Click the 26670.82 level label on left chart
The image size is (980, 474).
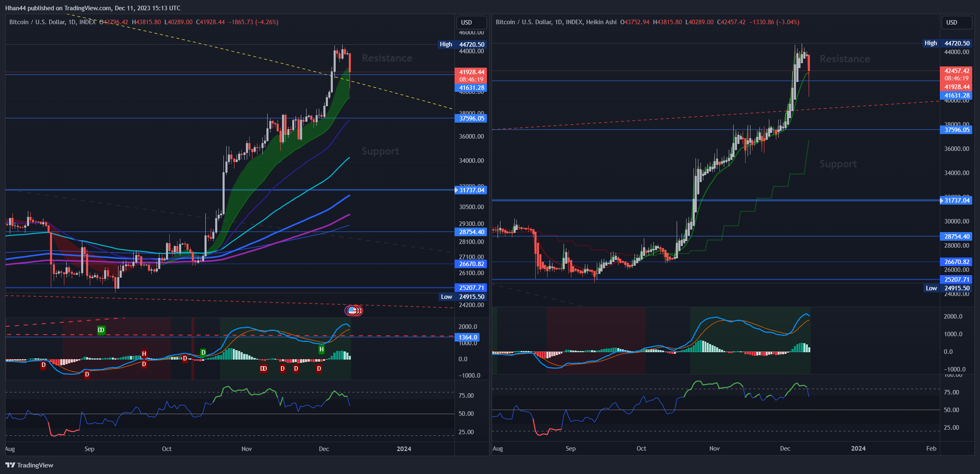click(x=471, y=264)
